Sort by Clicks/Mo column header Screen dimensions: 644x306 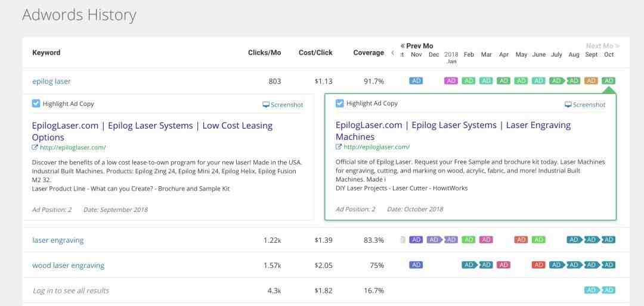(265, 52)
